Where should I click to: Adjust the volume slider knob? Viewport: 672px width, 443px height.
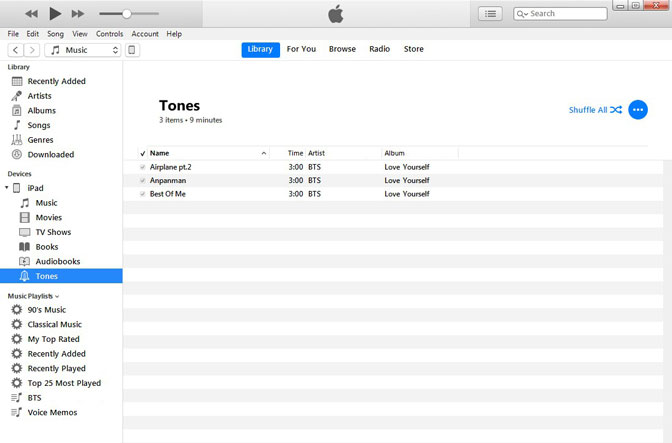[x=126, y=14]
